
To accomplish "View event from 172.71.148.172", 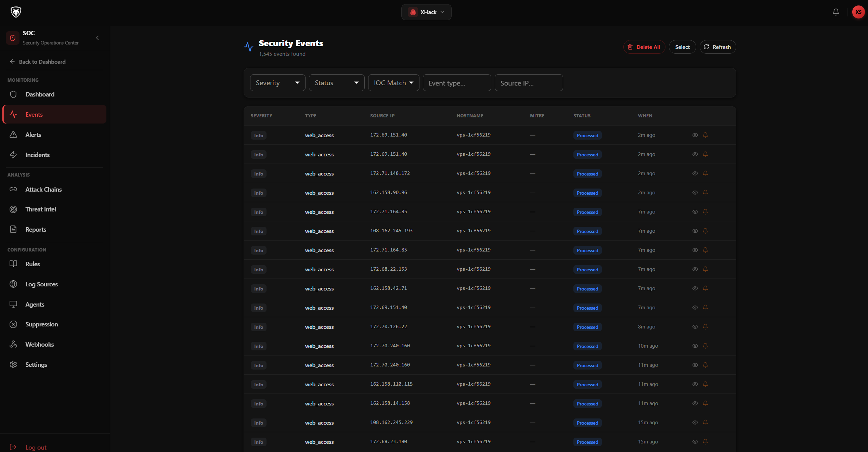I will [x=695, y=173].
